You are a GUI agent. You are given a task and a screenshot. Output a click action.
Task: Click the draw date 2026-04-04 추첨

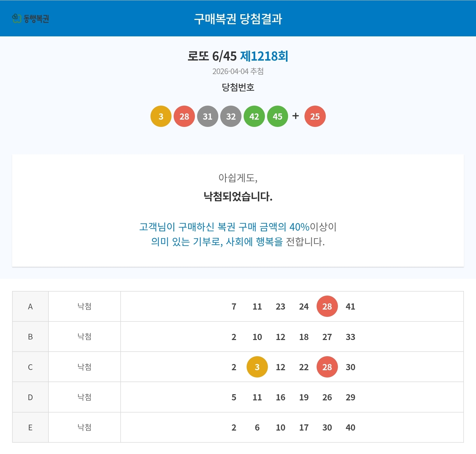pyautogui.click(x=238, y=71)
